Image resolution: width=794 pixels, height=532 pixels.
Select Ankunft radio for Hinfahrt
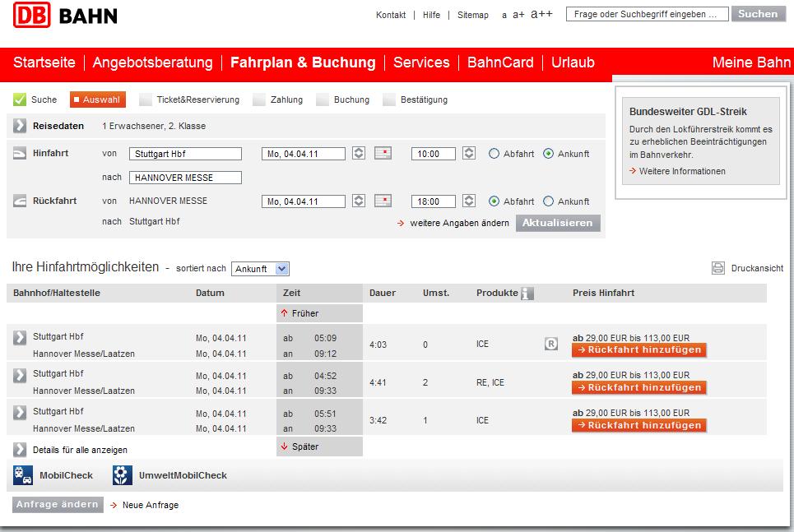point(549,154)
